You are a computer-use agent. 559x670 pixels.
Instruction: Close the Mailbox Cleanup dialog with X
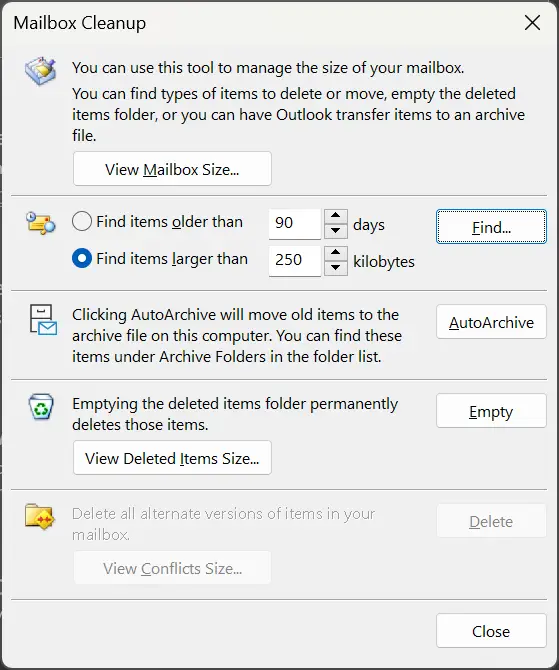(x=533, y=23)
